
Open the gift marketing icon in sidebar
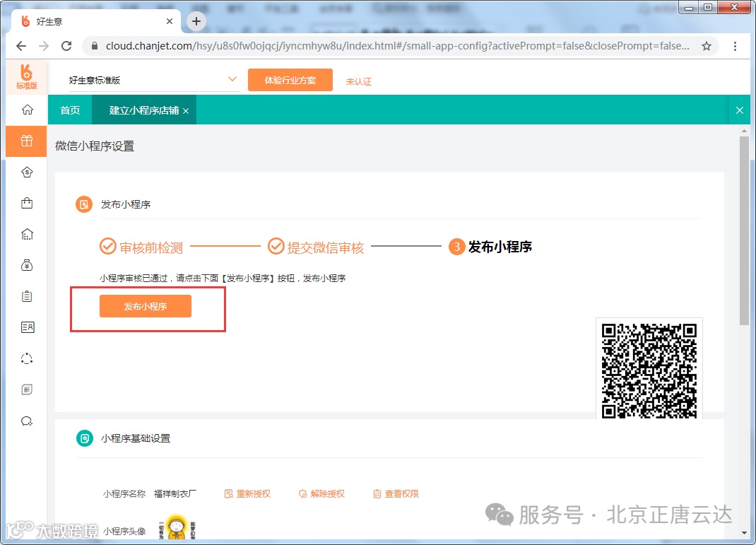point(27,141)
